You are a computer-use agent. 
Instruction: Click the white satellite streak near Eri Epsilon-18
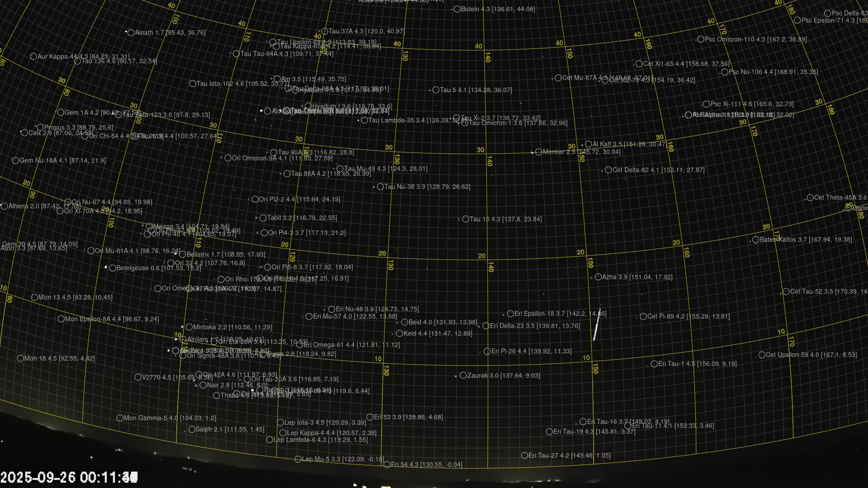597,325
